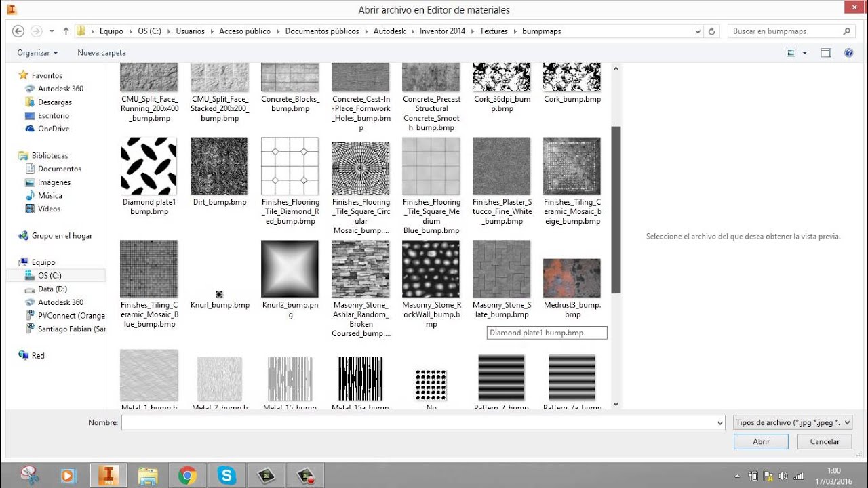Click the Back navigation arrow
Image resolution: width=868 pixels, height=488 pixels.
point(18,31)
